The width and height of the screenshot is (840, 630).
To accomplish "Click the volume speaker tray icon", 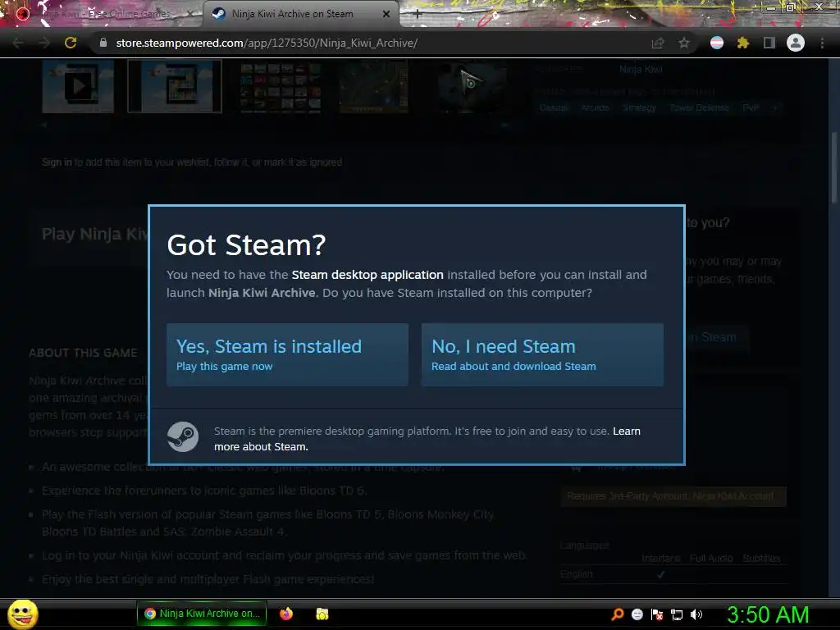I will point(696,614).
